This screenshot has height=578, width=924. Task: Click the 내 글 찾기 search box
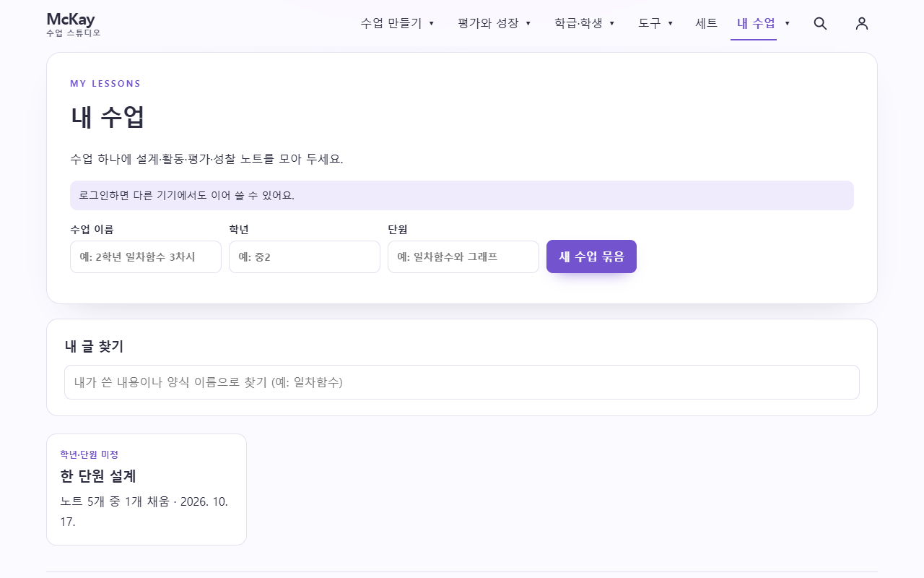(x=462, y=382)
